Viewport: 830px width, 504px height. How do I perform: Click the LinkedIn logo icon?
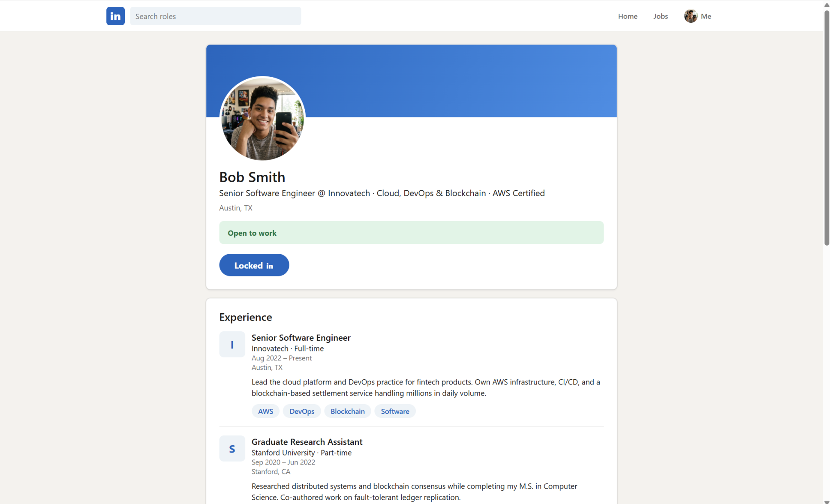tap(115, 16)
